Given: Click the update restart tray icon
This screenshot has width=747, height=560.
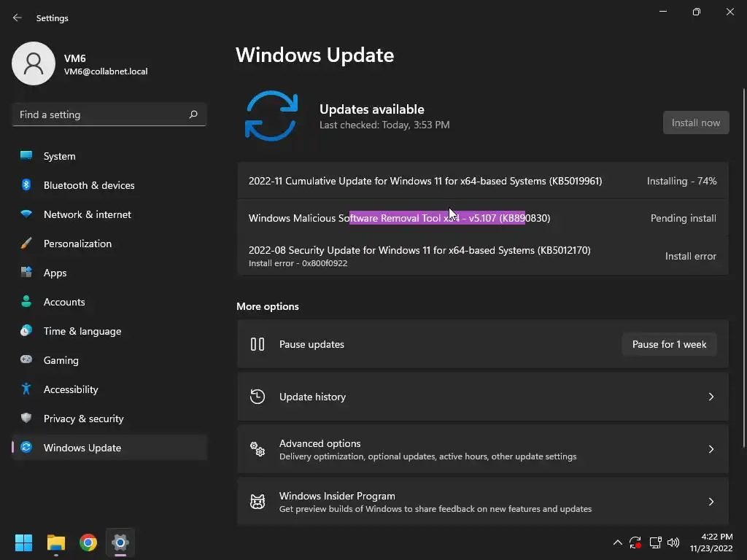Looking at the screenshot, I should [x=635, y=542].
